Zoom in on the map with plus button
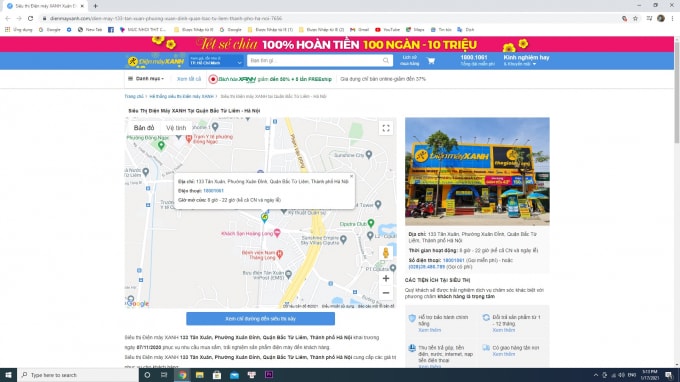This screenshot has width=680, height=382. coord(386,278)
